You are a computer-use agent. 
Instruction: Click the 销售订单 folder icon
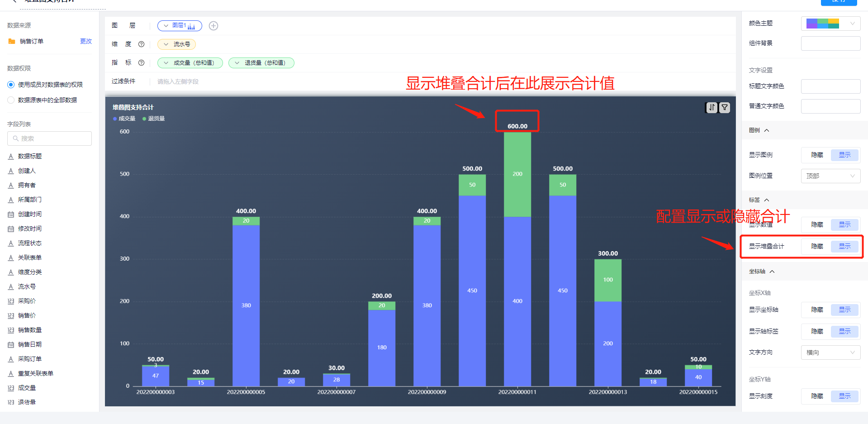pos(12,41)
